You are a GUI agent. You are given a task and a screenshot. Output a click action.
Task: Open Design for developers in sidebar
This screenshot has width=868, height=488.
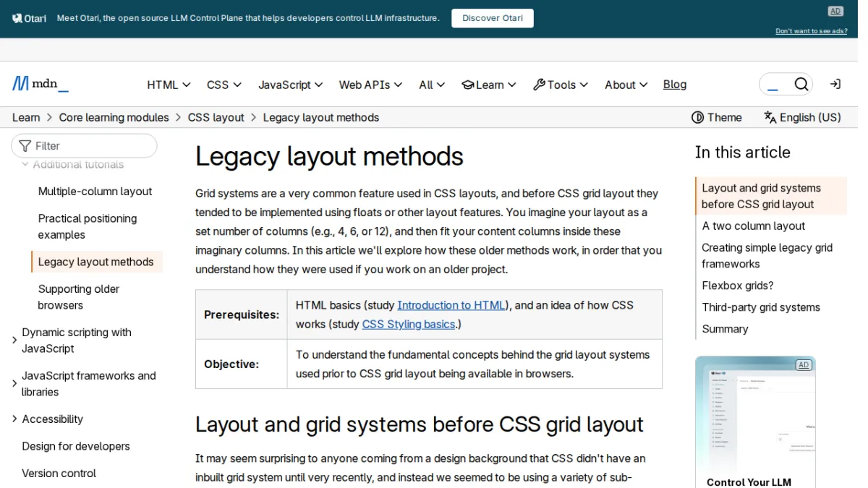[x=76, y=446]
